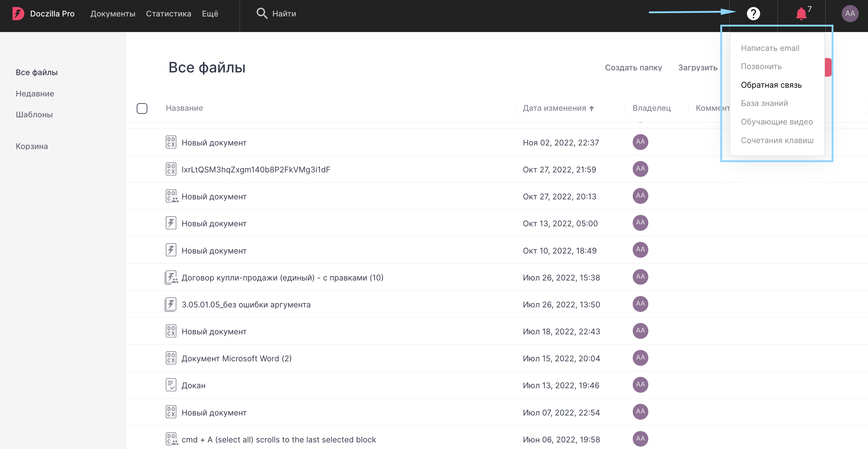The image size is (868, 449).
Task: Open Документ Microsoft Word (2)
Action: click(x=236, y=358)
